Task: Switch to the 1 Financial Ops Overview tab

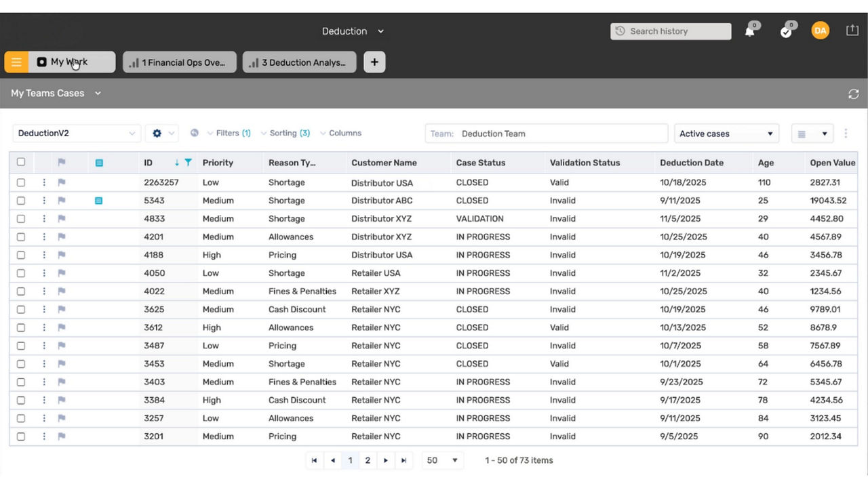Action: click(180, 62)
